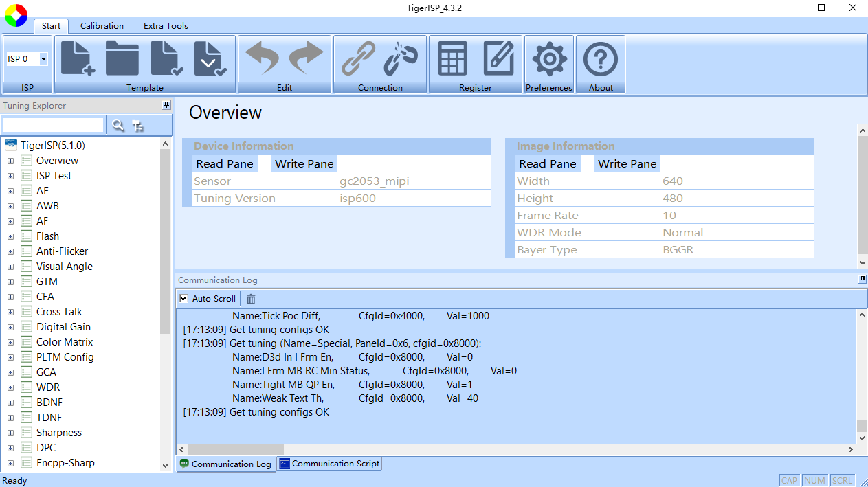Pin the Tuning Explorer panel

coord(166,105)
